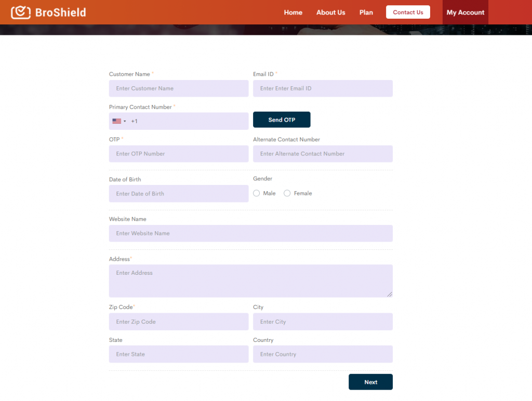
Task: Select the Male gender option
Action: click(x=257, y=193)
